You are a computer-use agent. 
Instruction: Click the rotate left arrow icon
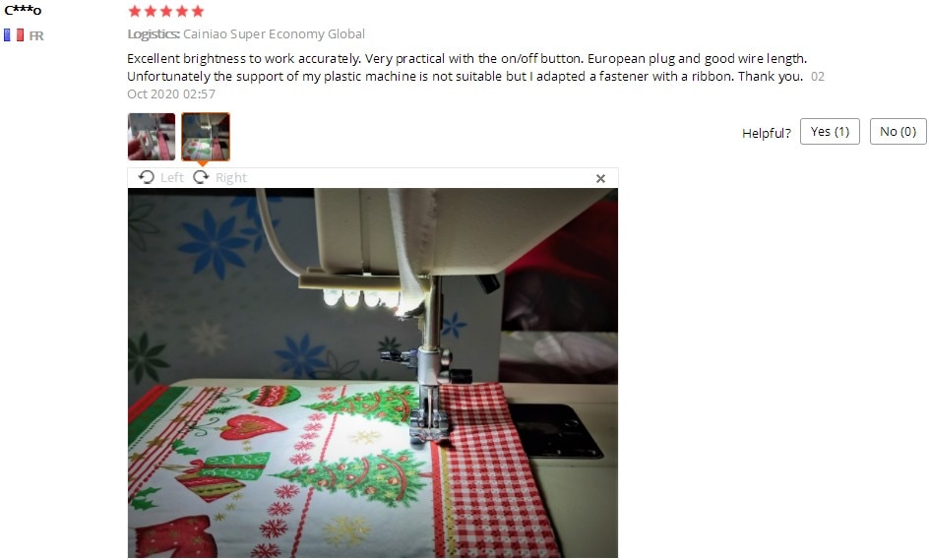[x=147, y=177]
